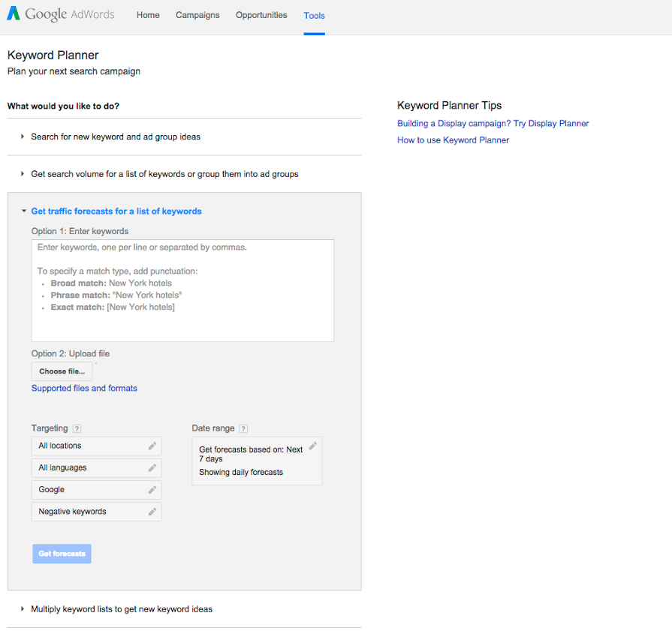Image resolution: width=672 pixels, height=634 pixels.
Task: Edit the Google network targeting pencil icon
Action: (152, 489)
